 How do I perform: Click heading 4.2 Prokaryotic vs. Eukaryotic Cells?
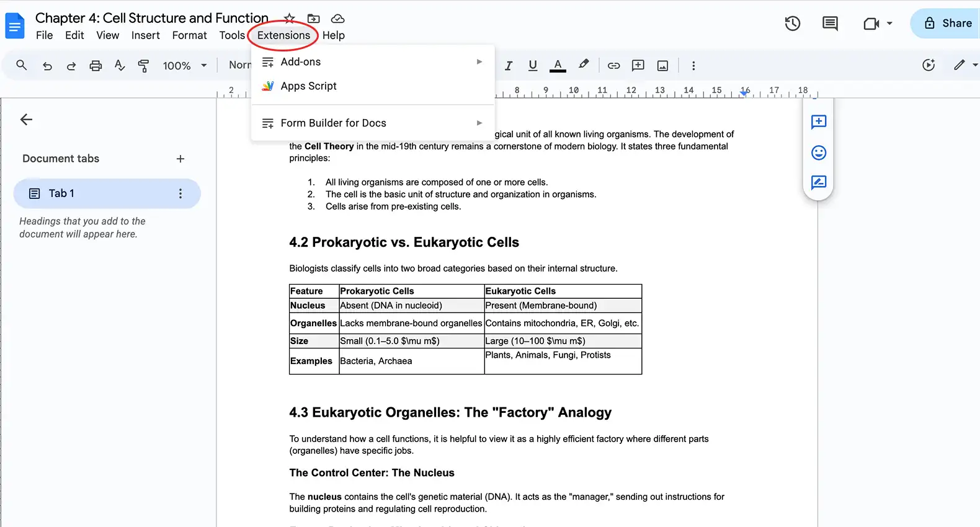(x=404, y=242)
